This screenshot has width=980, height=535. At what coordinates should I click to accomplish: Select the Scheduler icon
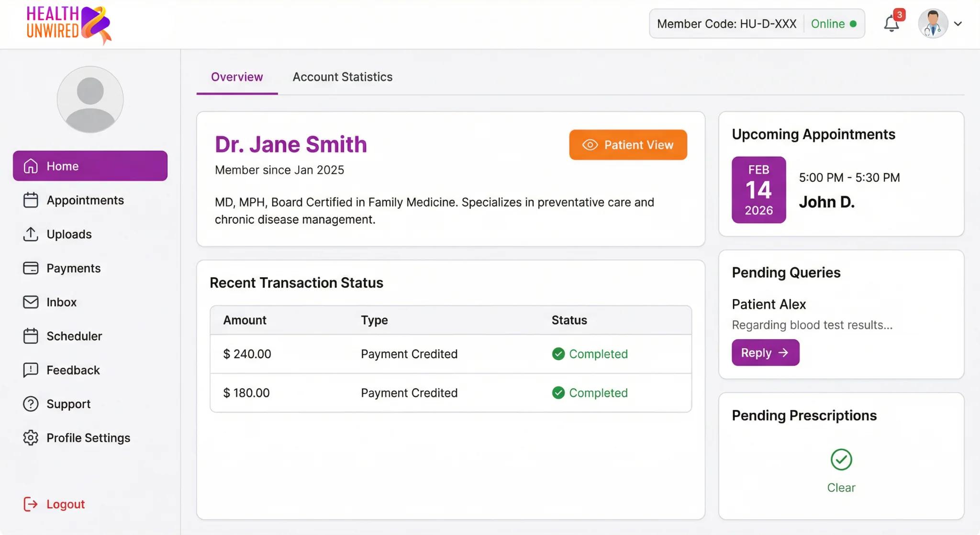click(30, 336)
